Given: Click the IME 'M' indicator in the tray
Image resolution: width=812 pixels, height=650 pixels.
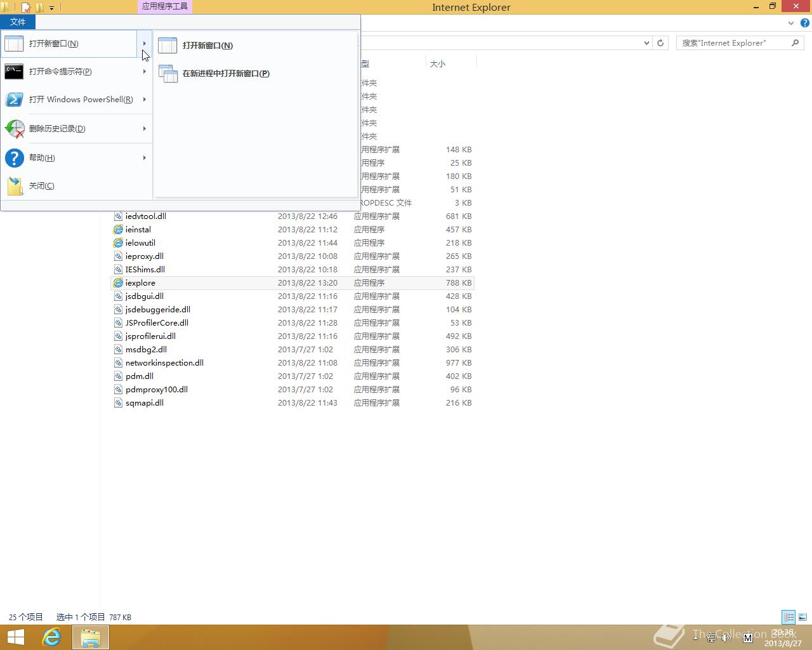Looking at the screenshot, I should click(747, 637).
